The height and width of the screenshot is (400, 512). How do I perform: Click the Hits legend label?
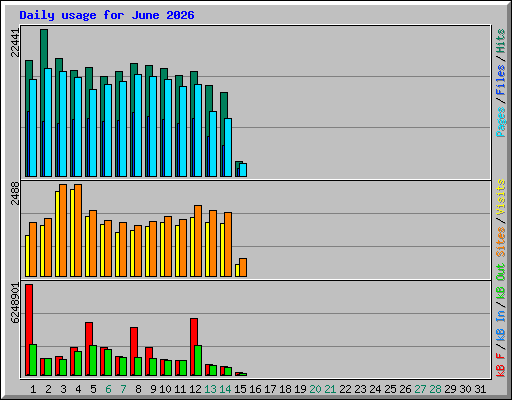(x=501, y=41)
